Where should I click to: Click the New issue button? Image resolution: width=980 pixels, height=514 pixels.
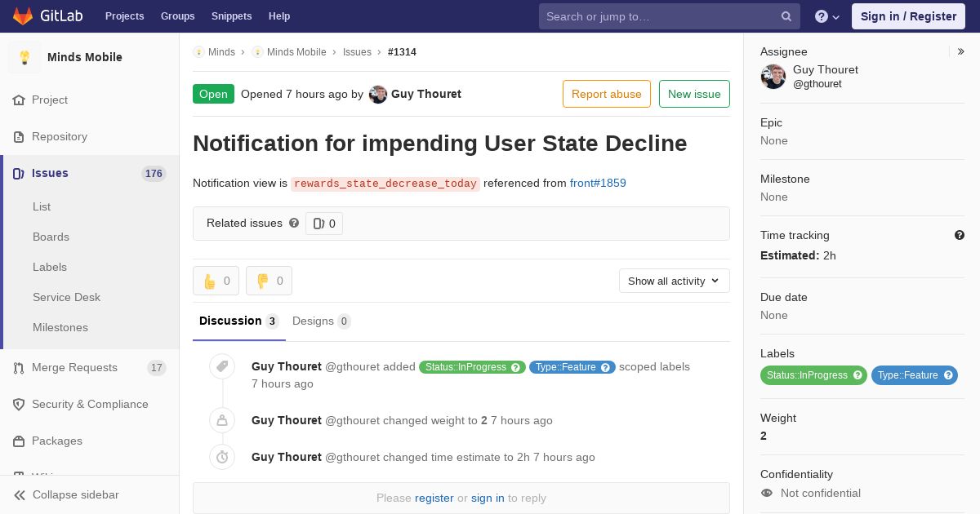click(694, 94)
